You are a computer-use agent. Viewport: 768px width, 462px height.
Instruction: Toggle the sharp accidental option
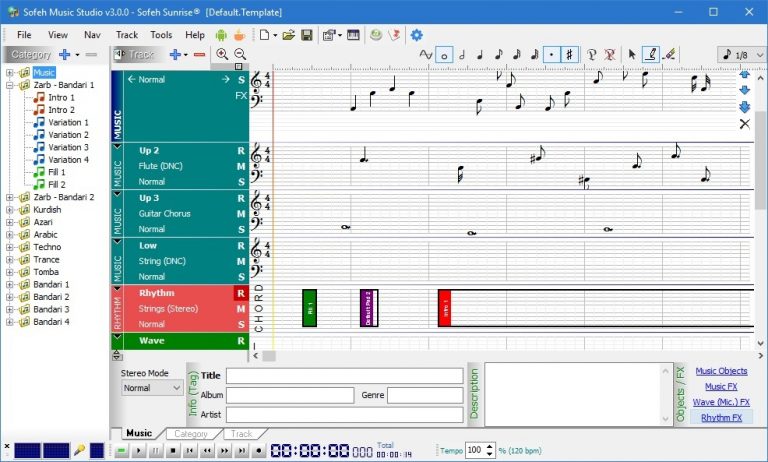[569, 54]
